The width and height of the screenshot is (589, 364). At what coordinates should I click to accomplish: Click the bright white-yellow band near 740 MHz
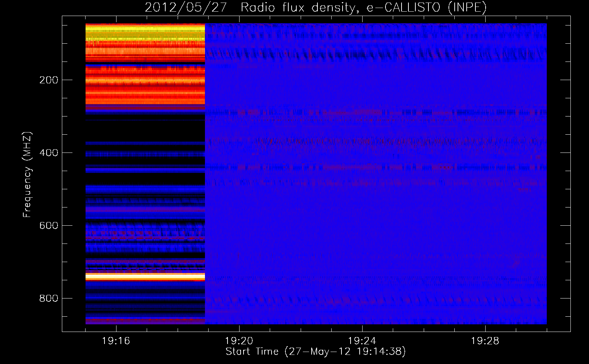[x=145, y=277]
